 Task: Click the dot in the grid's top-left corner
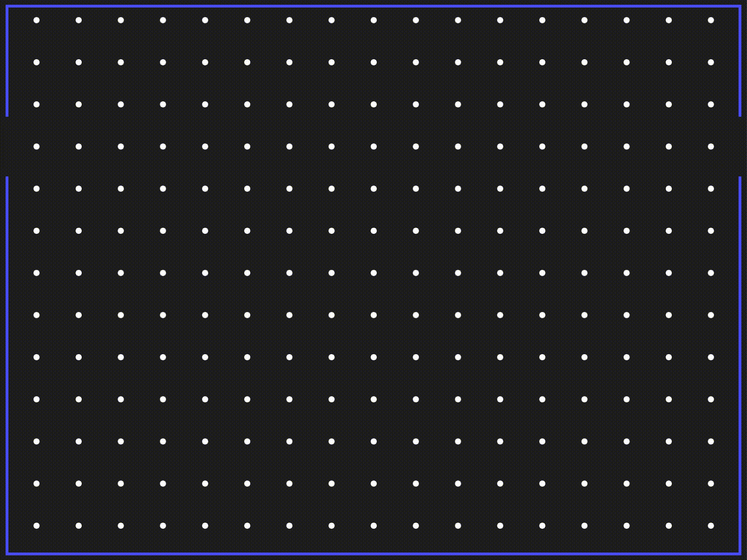[36, 20]
